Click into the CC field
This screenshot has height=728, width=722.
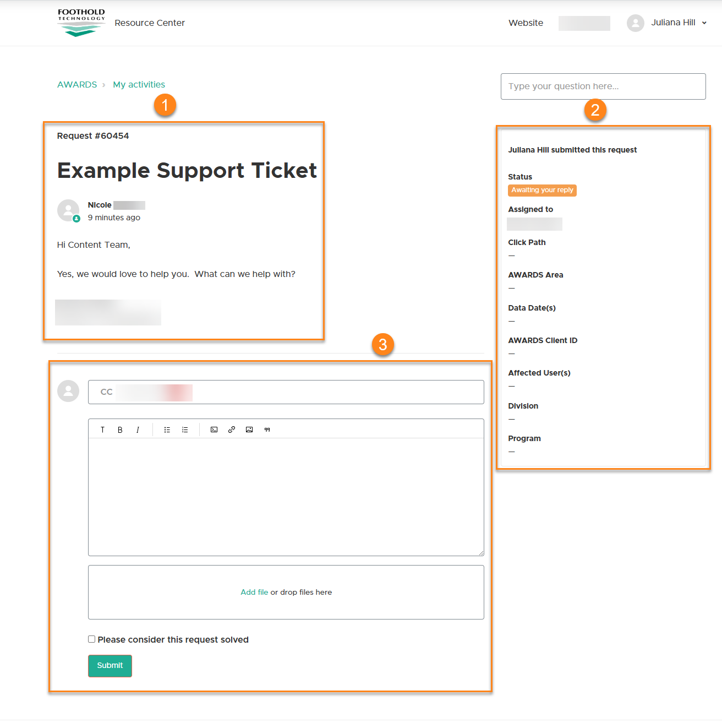coord(330,392)
